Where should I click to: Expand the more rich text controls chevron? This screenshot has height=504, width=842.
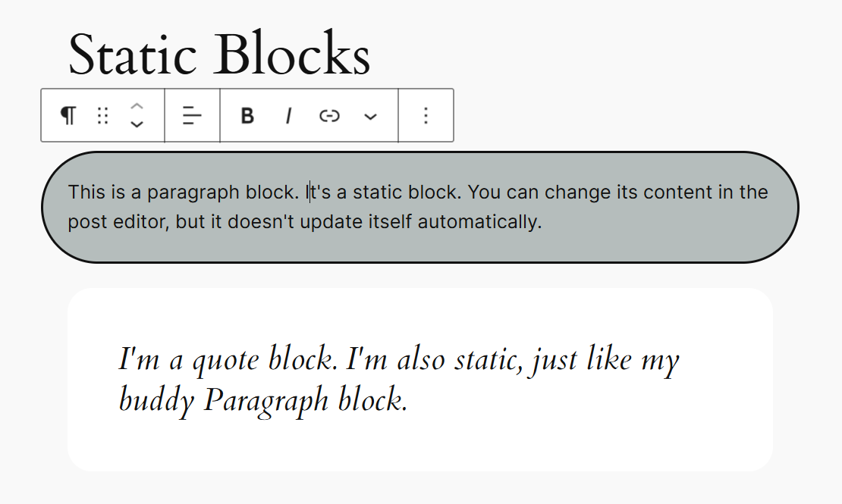(370, 116)
